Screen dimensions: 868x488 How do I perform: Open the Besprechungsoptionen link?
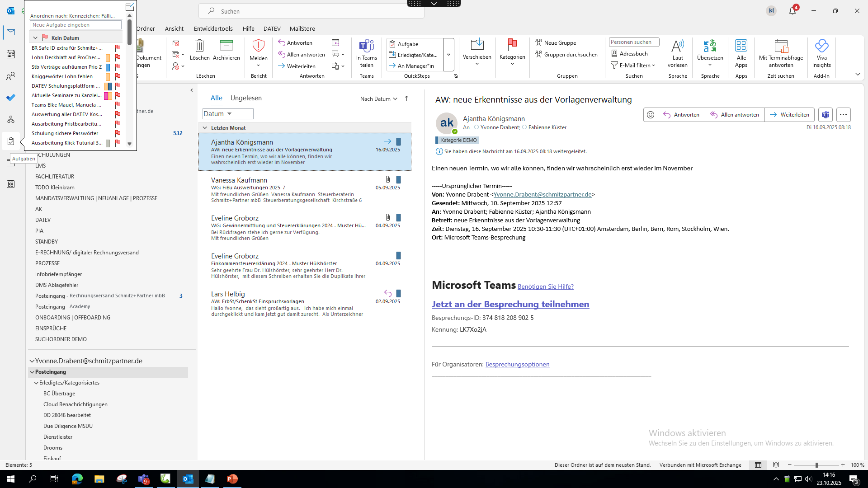(517, 364)
